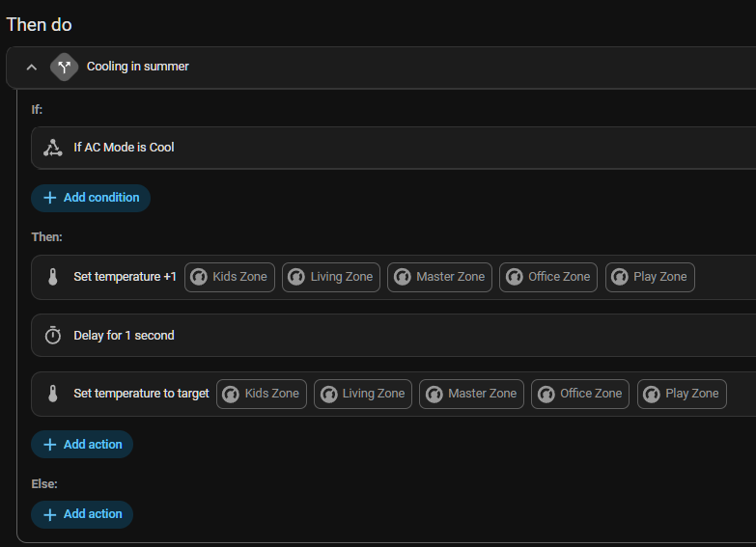Open the Cooling in summer action header
Viewport: 756px width, 547px height.
point(380,67)
